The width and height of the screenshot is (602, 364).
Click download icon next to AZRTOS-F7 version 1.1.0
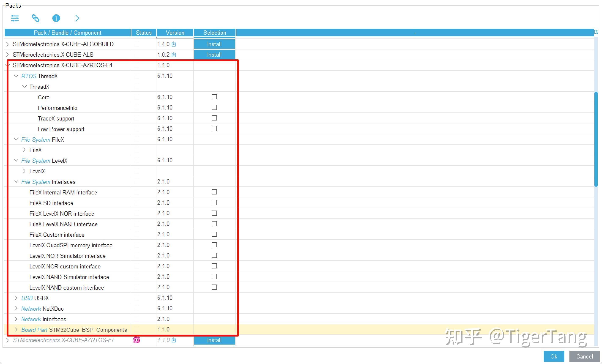click(x=174, y=340)
